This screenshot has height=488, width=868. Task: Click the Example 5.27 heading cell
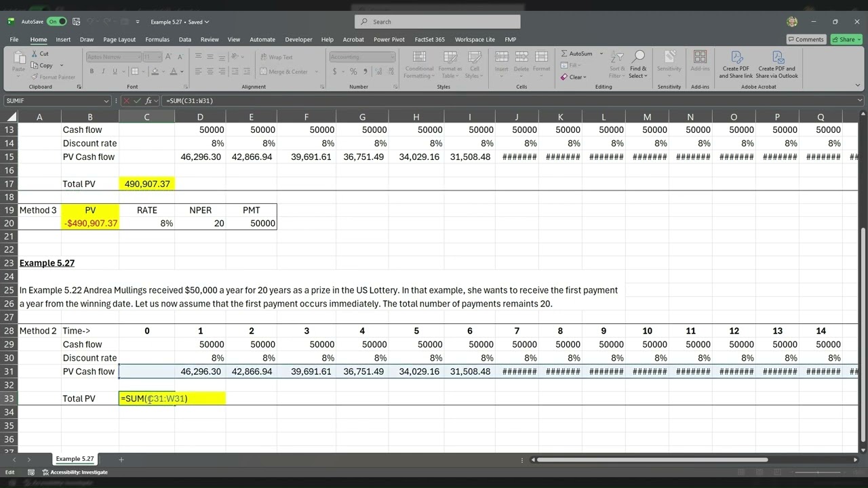point(47,263)
